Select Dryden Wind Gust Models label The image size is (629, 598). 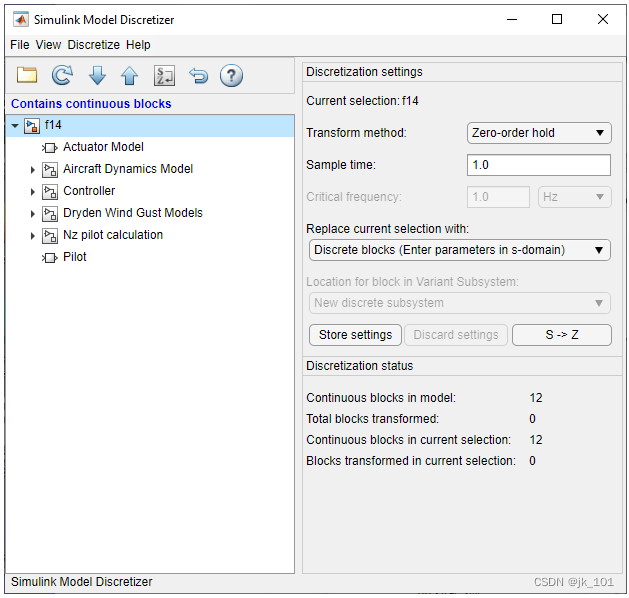pyautogui.click(x=133, y=213)
